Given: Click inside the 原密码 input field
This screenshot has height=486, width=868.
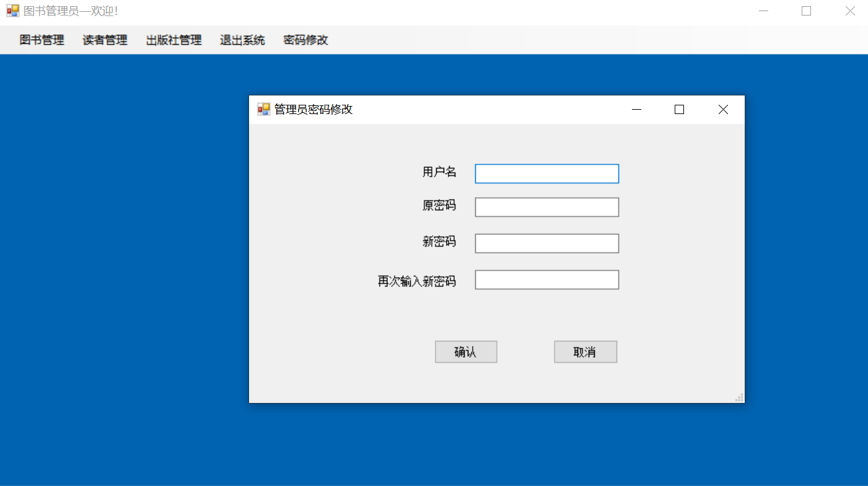Looking at the screenshot, I should point(546,206).
